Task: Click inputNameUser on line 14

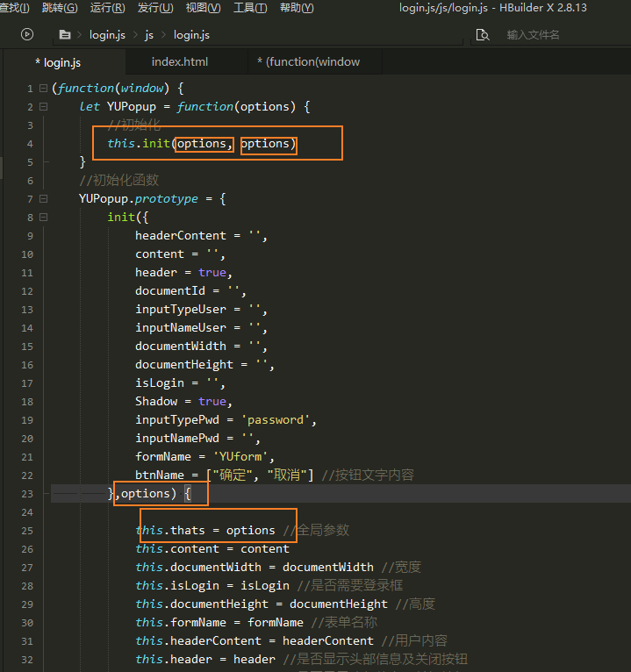Action: (181, 328)
